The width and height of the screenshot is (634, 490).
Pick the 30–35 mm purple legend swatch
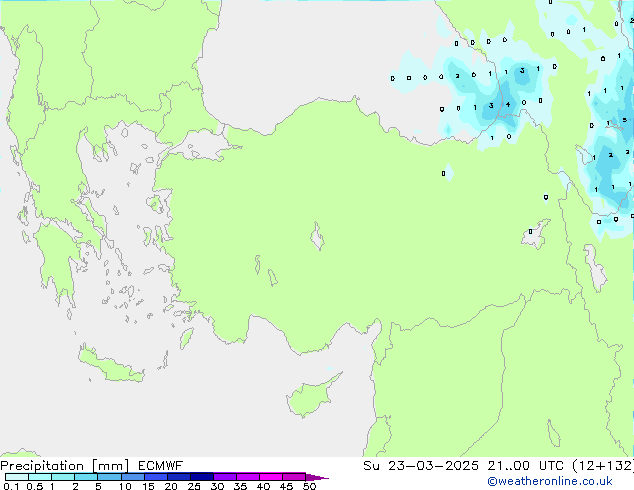tap(225, 477)
